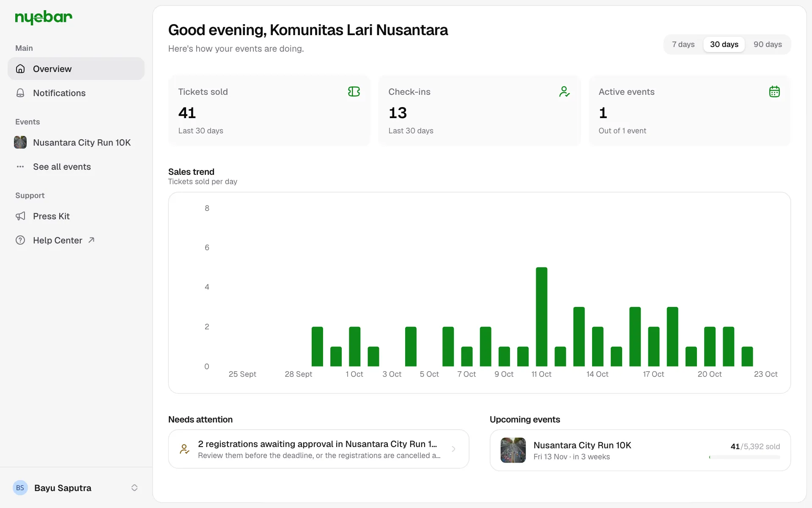Click the Help Center question mark icon
This screenshot has width=812, height=508.
coord(20,240)
